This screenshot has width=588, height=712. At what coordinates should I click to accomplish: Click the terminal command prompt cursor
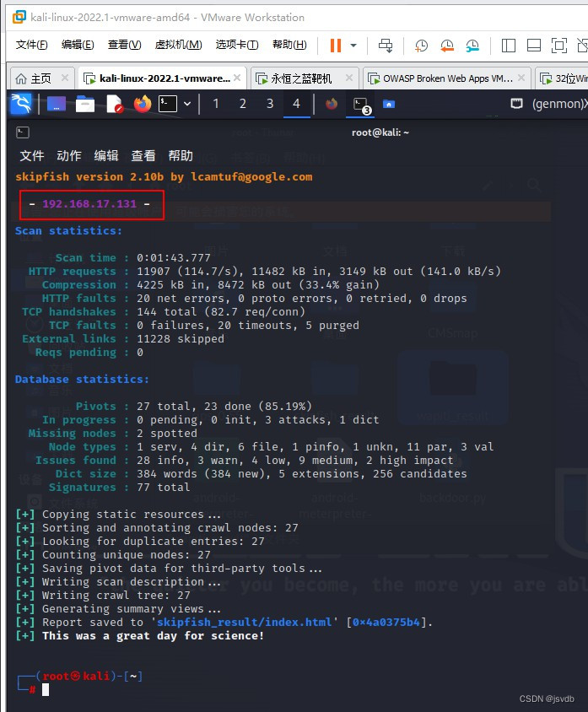pos(46,690)
